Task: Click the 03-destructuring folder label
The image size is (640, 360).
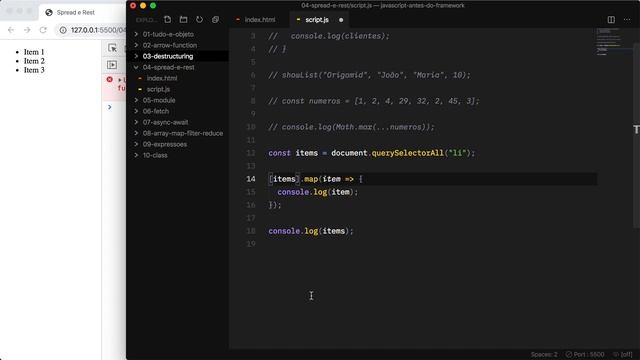Action: tap(168, 56)
